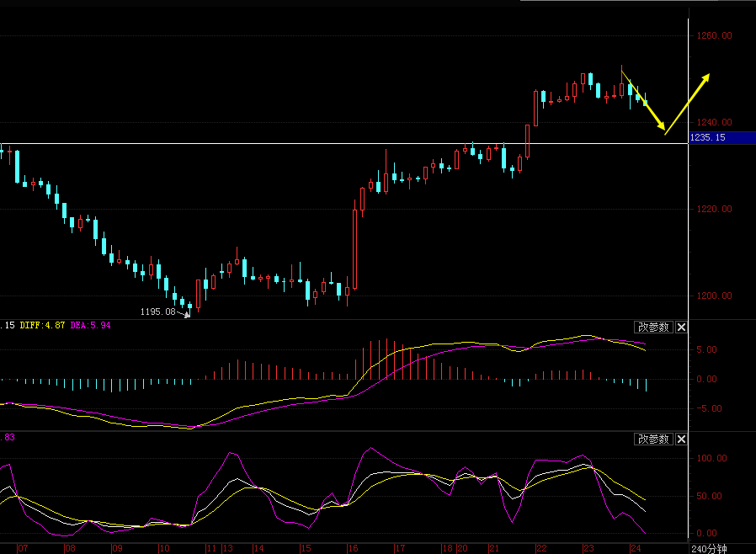Select date marker 16 on time axis
This screenshot has height=554, width=756.
pos(353,548)
